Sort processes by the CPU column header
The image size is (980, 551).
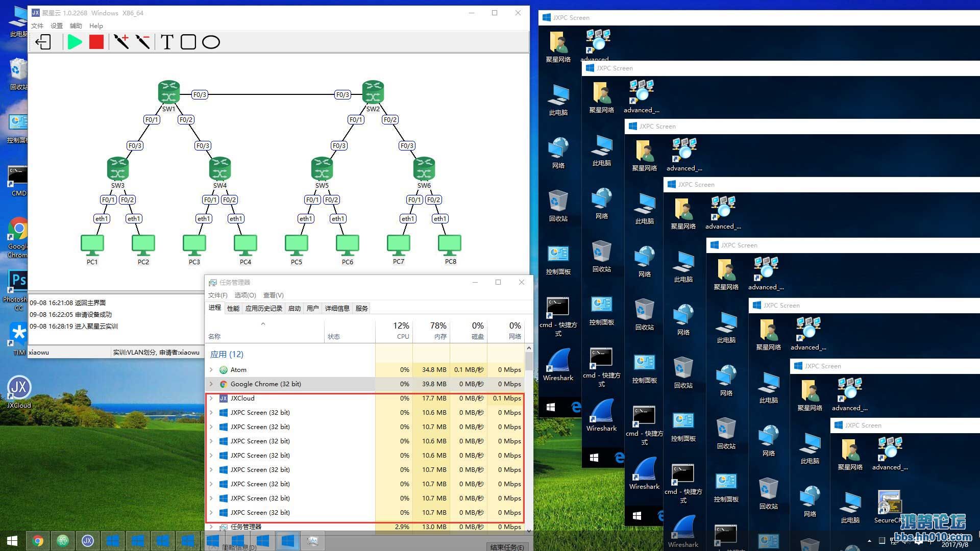point(394,330)
